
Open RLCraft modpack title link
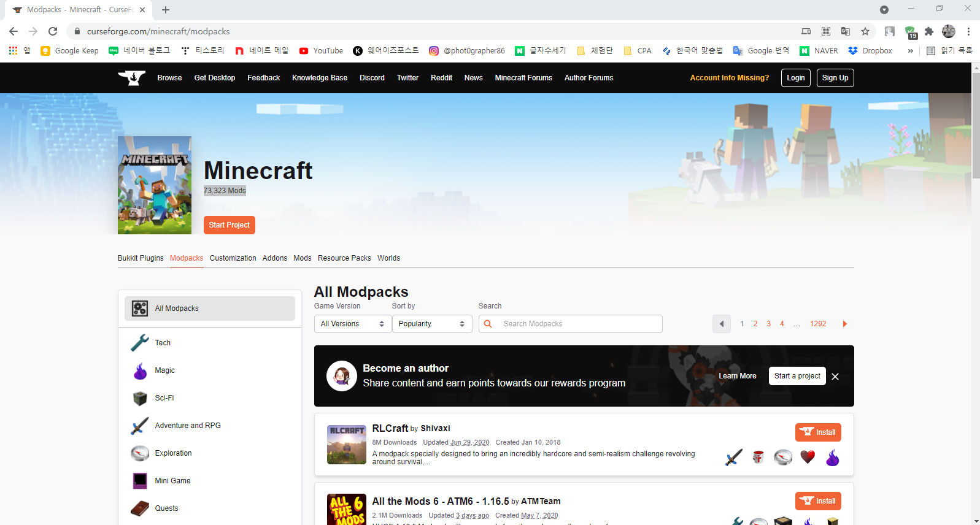click(390, 428)
